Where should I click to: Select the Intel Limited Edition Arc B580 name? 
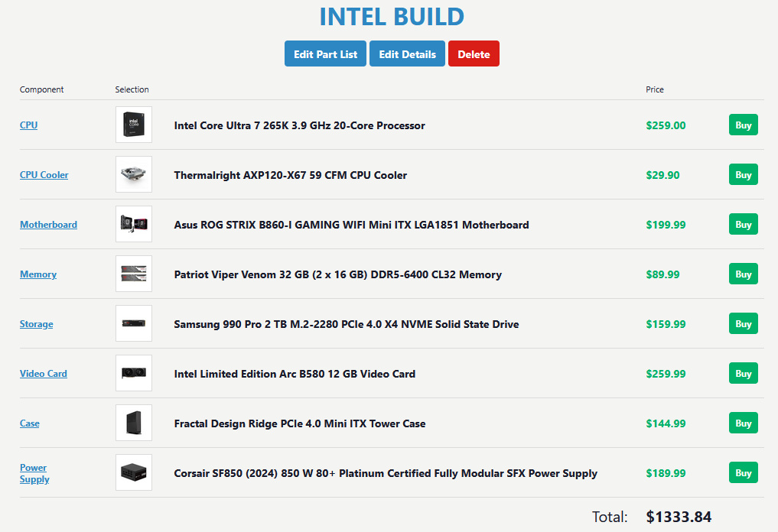[x=295, y=374]
